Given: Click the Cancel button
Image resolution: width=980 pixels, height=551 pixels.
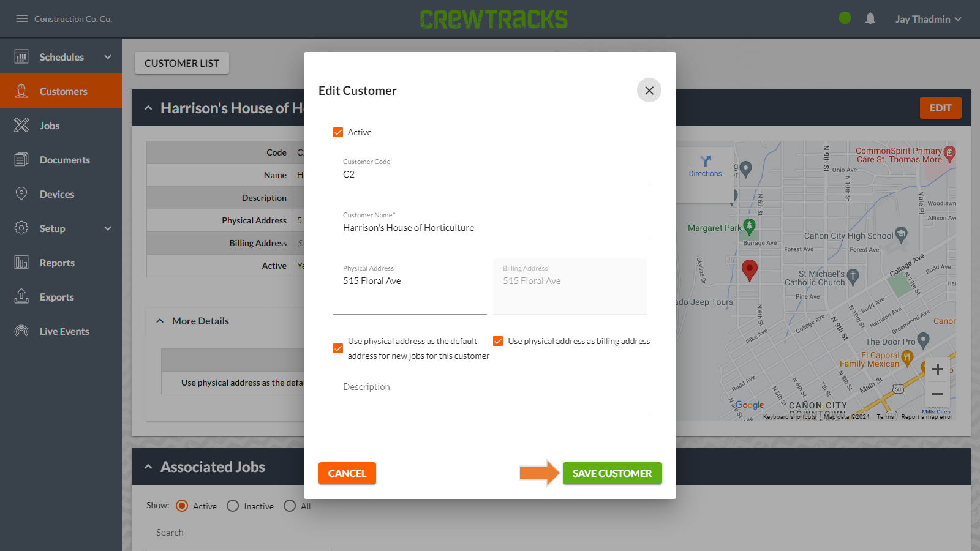Looking at the screenshot, I should (347, 473).
